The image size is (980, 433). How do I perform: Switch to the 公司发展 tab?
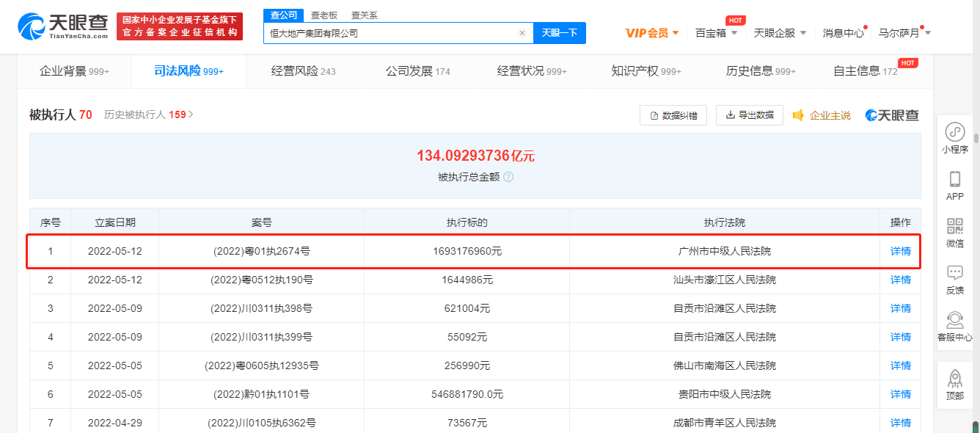pyautogui.click(x=417, y=71)
